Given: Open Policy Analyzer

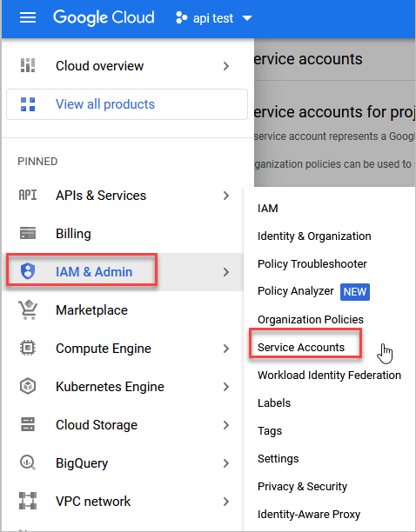Looking at the screenshot, I should point(295,291).
